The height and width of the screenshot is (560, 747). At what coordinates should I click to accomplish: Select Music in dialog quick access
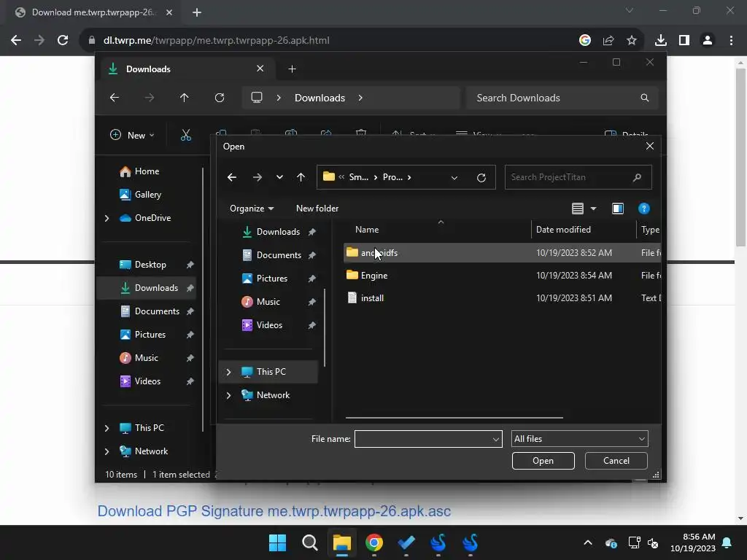coord(268,302)
